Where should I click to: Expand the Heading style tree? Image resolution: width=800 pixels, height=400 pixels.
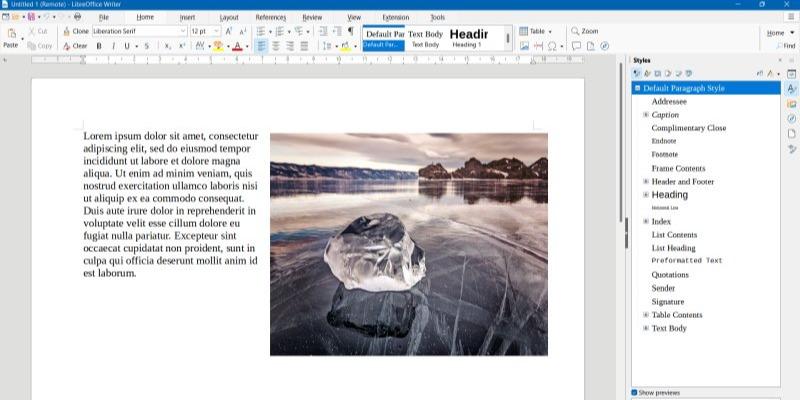tap(646, 195)
